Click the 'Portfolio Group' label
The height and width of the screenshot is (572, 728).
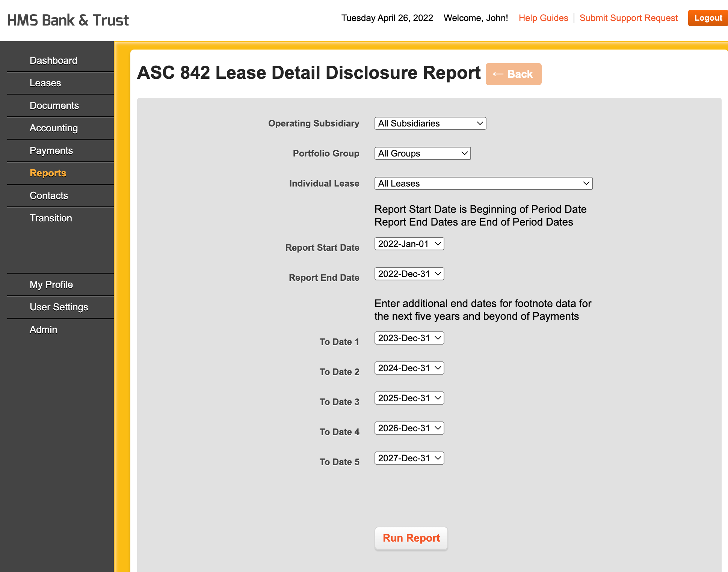(326, 154)
